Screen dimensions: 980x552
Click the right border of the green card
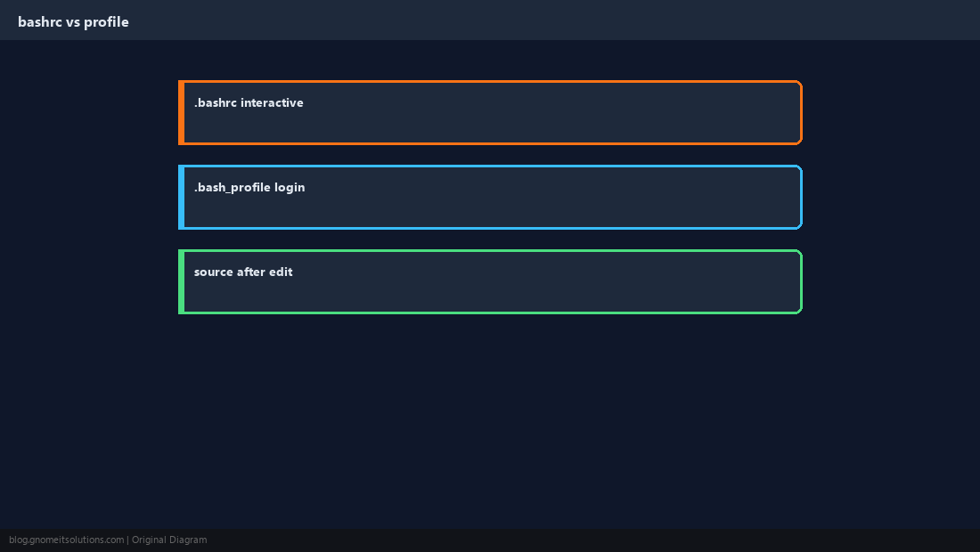pyautogui.click(x=801, y=281)
